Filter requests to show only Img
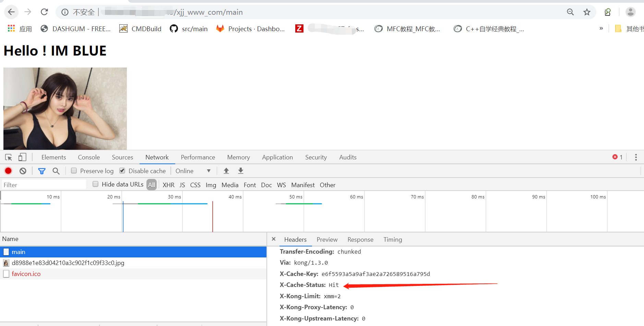 coord(211,185)
